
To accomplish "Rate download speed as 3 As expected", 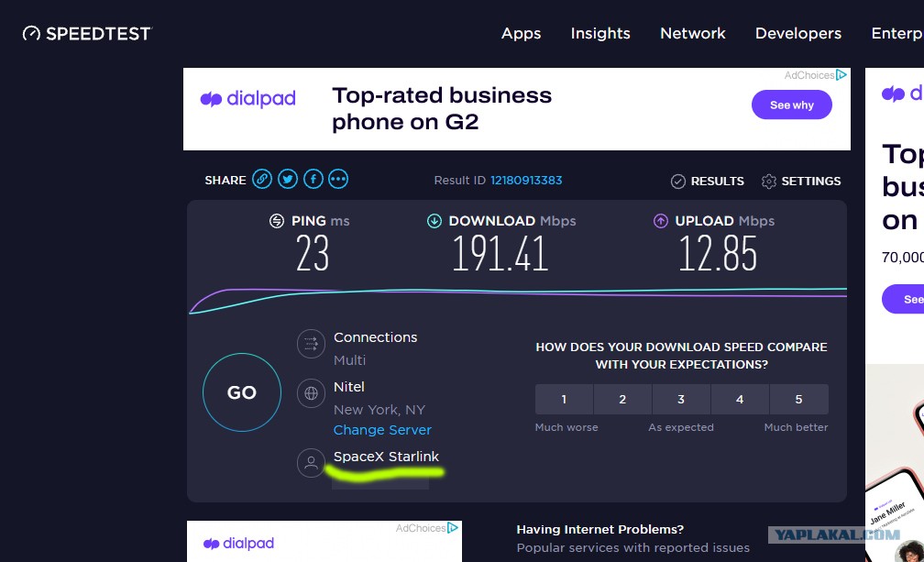I will 681,400.
